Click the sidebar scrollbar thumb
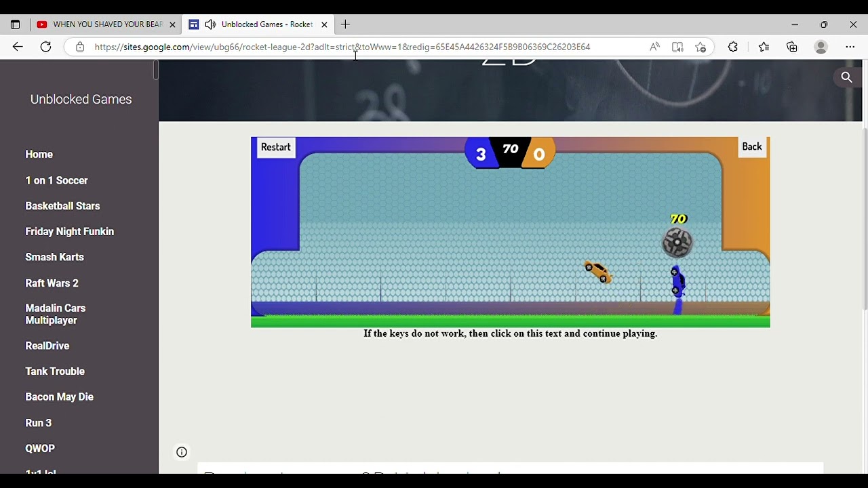This screenshot has width=868, height=488. 155,70
